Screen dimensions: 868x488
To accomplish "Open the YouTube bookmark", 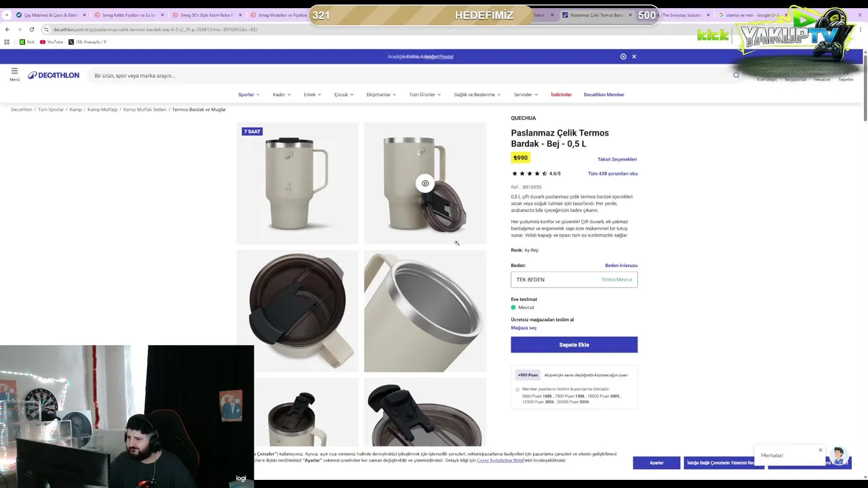I will [x=52, y=42].
